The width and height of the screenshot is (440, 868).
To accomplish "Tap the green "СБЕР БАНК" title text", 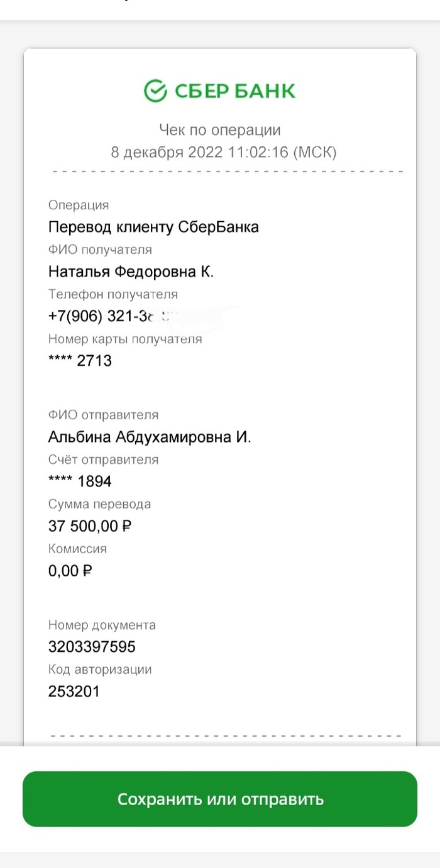I will coord(234,91).
